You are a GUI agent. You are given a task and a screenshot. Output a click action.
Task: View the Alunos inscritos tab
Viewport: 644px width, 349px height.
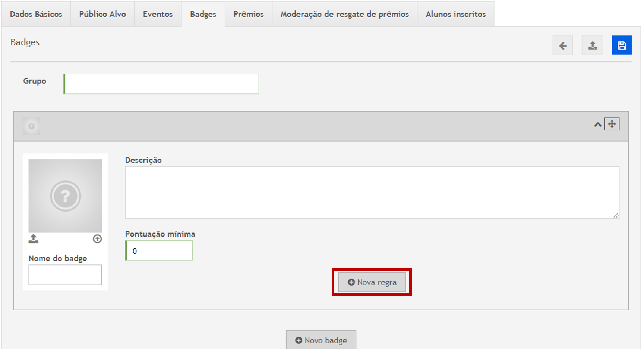[x=455, y=14]
